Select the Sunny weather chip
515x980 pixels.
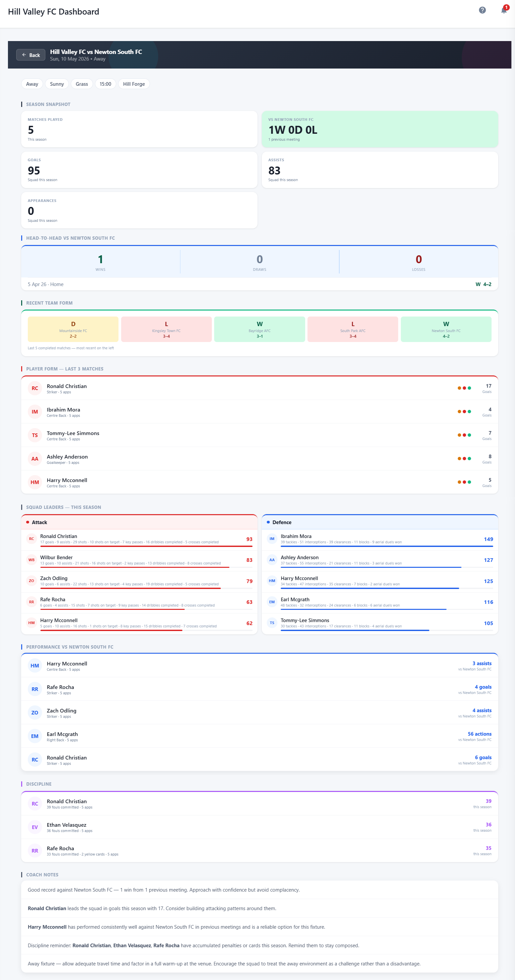(57, 84)
